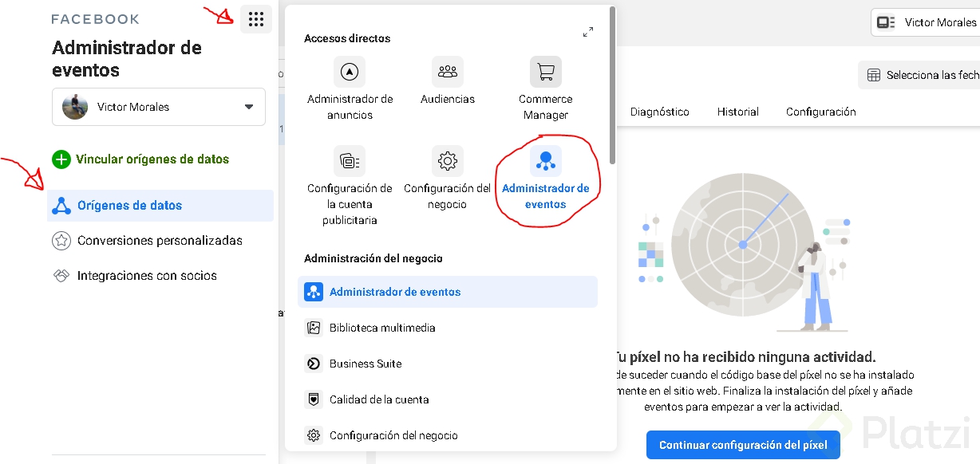The height and width of the screenshot is (464, 980).
Task: Click Configuración de la cuenta publicitaria icon
Action: [x=349, y=161]
